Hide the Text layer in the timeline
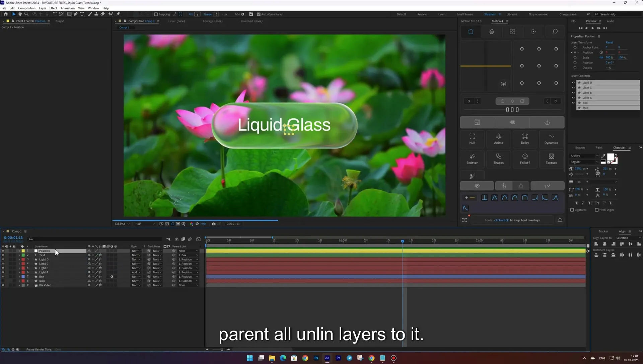This screenshot has width=643, height=364. tap(3, 255)
